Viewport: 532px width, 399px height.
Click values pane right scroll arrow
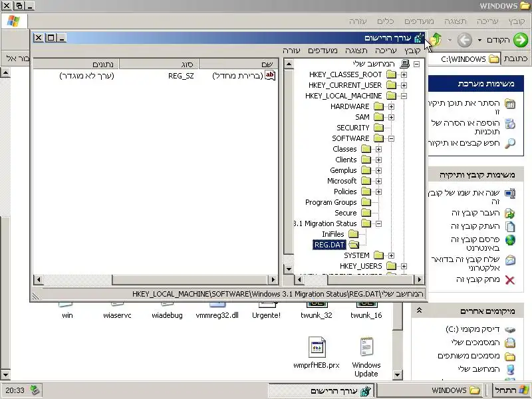[x=273, y=279]
